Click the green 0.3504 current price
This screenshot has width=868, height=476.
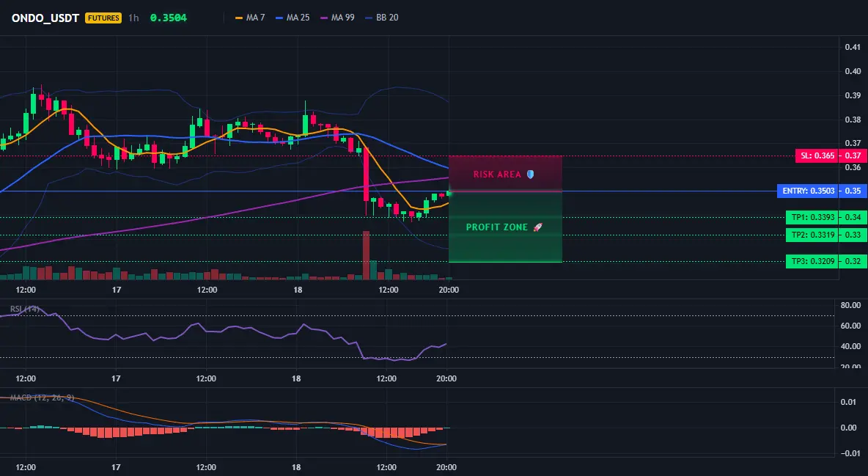[x=169, y=18]
